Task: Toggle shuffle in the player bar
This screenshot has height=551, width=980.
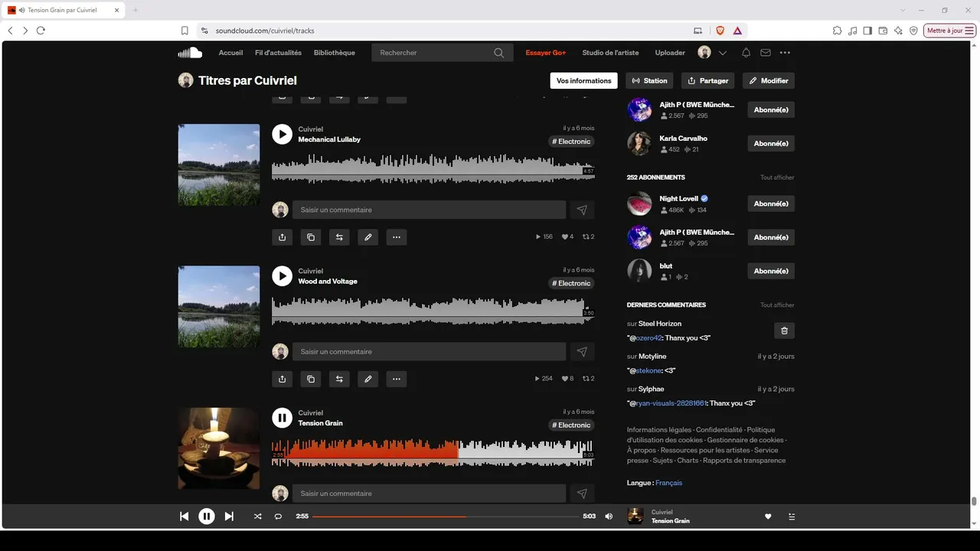Action: 257,517
